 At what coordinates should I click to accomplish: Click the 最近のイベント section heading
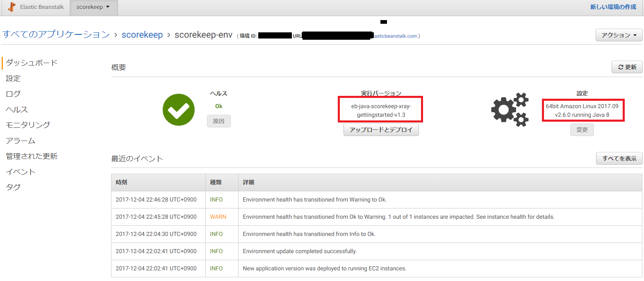(x=137, y=159)
